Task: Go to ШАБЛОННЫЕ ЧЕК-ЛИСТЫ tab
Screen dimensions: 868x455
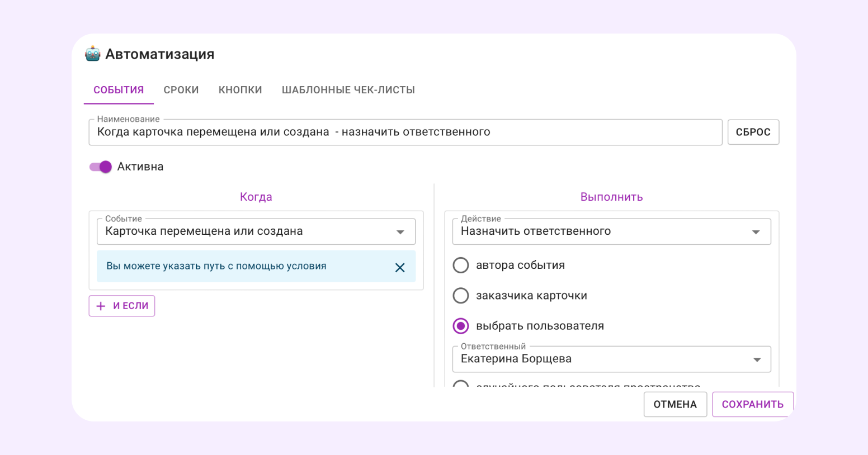Action: click(348, 90)
